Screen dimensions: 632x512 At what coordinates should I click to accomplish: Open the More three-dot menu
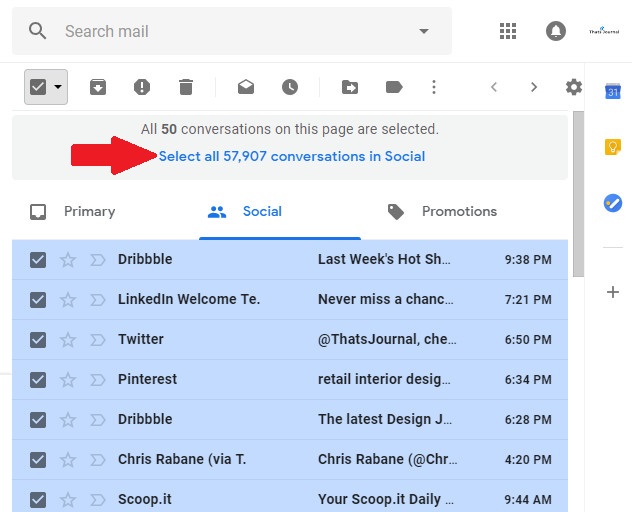coord(434,87)
